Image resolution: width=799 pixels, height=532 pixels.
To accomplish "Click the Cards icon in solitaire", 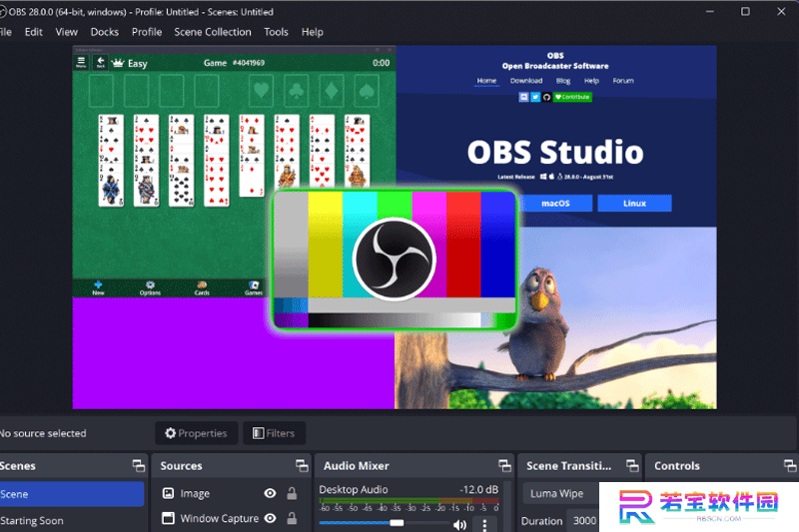I will [202, 287].
